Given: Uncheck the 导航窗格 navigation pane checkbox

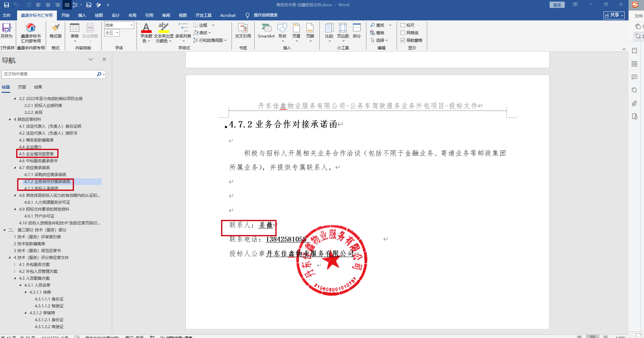Looking at the screenshot, I should point(403,40).
